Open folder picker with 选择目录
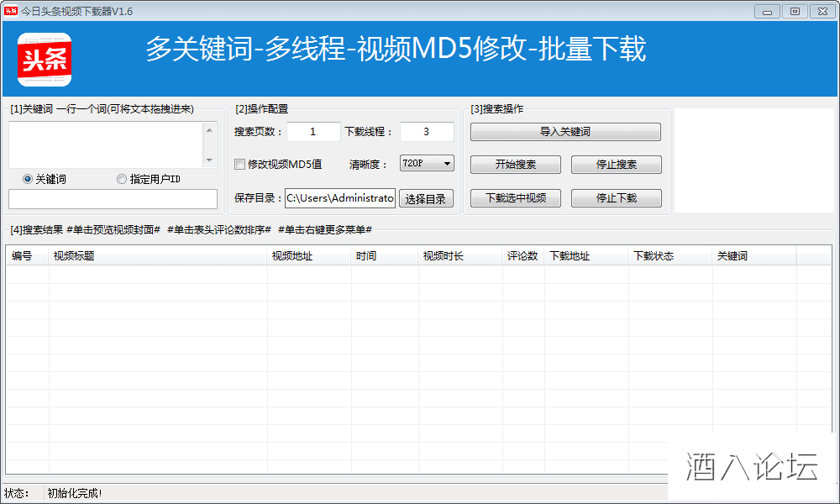This screenshot has width=840, height=504. coord(426,199)
